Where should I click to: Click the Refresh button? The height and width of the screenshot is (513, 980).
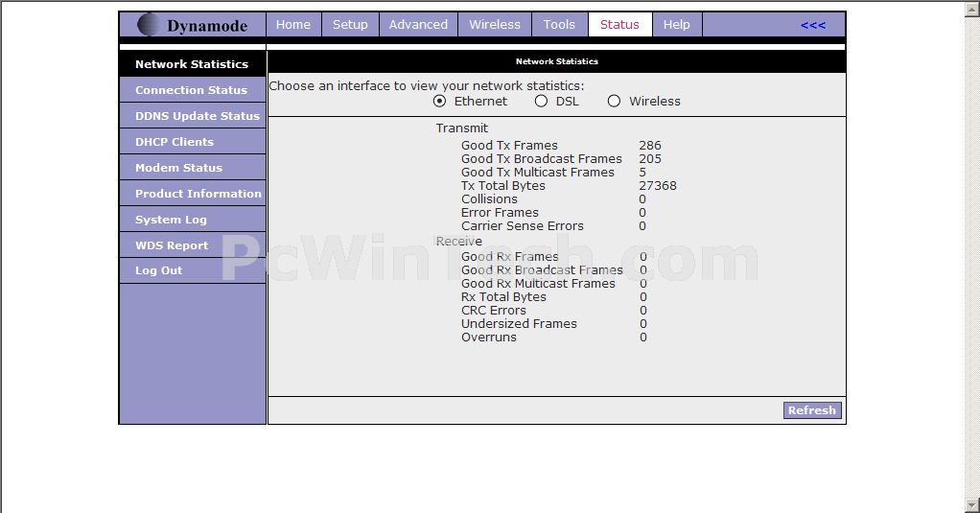pyautogui.click(x=812, y=410)
